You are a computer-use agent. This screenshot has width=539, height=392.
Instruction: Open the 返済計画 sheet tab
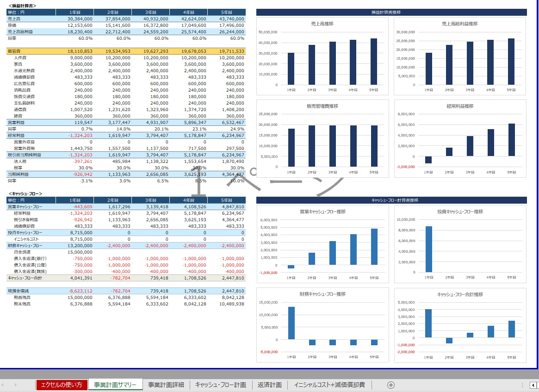(269, 385)
